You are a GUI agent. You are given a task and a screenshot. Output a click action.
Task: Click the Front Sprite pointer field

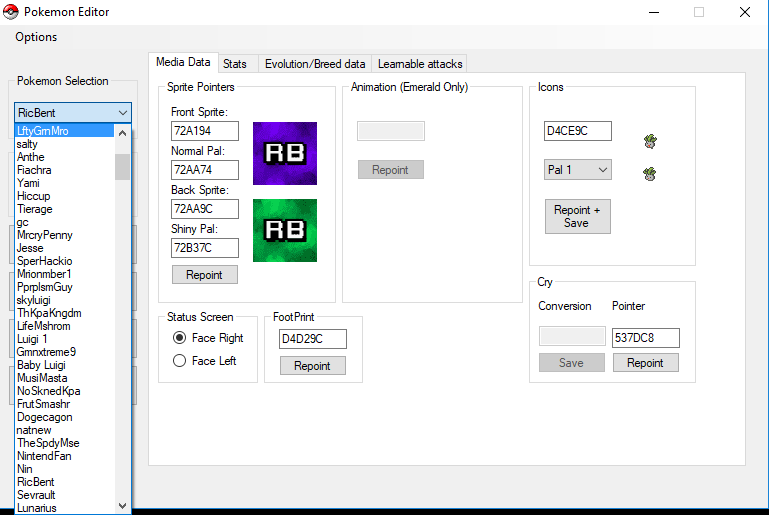(x=204, y=131)
